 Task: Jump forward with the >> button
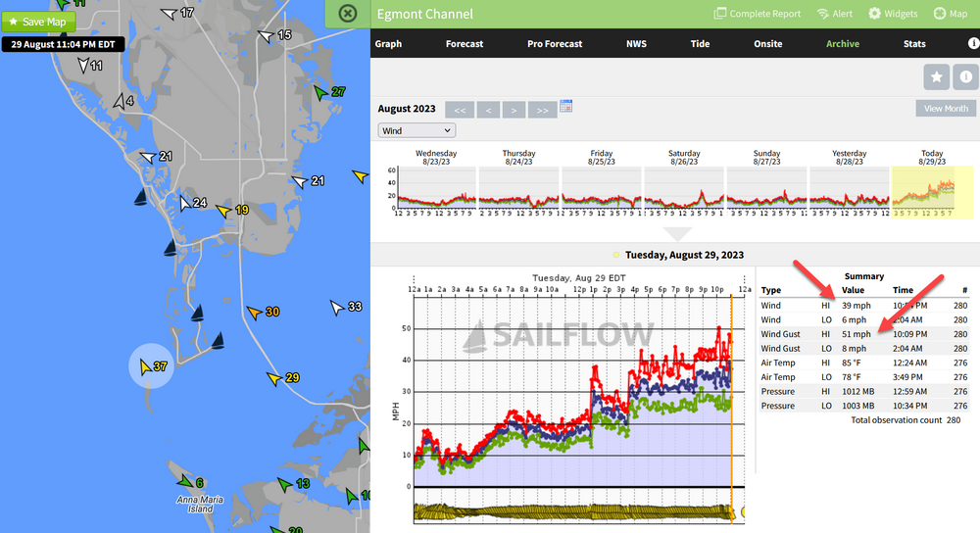(x=543, y=110)
